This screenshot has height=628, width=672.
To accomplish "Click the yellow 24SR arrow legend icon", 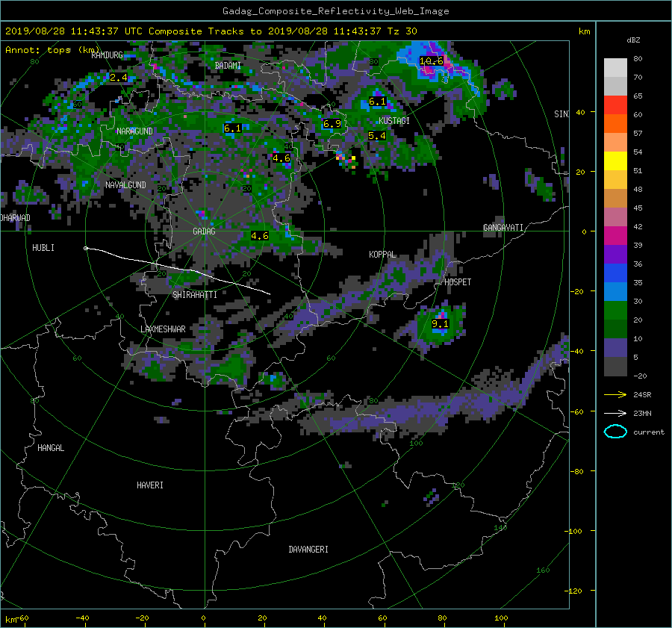I will point(615,394).
